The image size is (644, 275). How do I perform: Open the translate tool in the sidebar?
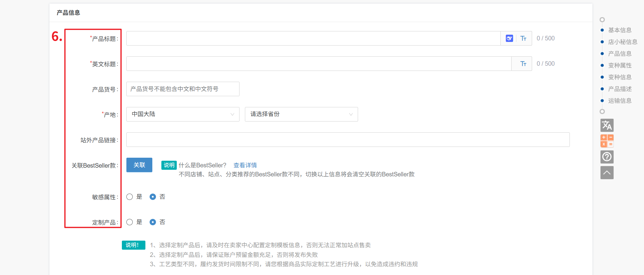607,125
